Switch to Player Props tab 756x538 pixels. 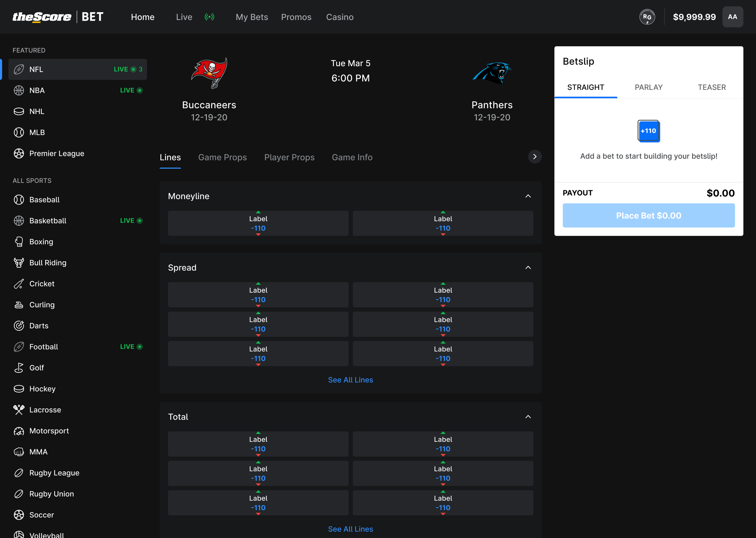pos(289,157)
